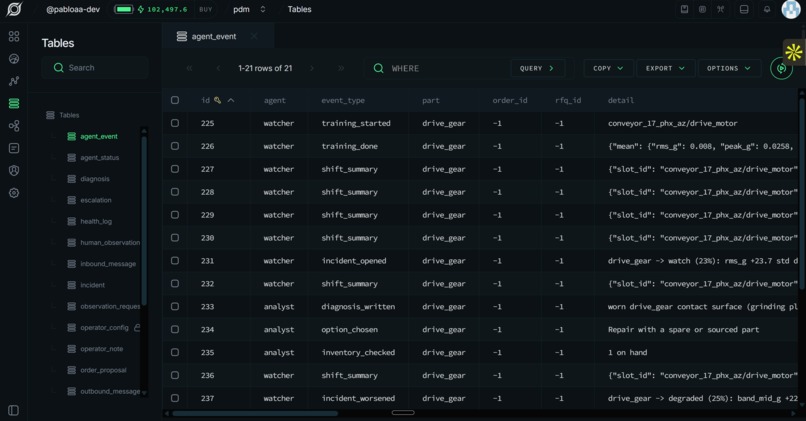Expand the OPTIONS dropdown
This screenshot has height=421, width=806.
(x=729, y=68)
